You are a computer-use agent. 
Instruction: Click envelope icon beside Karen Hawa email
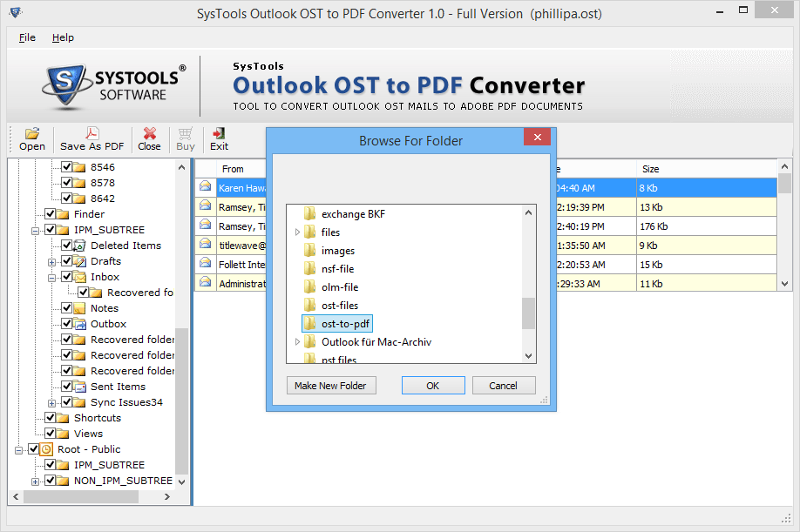pyautogui.click(x=206, y=186)
